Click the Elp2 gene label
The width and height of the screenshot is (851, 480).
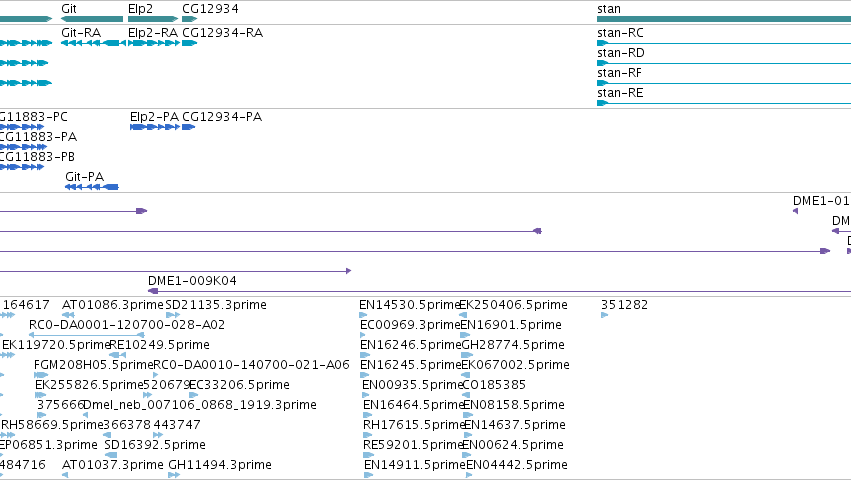tap(141, 9)
